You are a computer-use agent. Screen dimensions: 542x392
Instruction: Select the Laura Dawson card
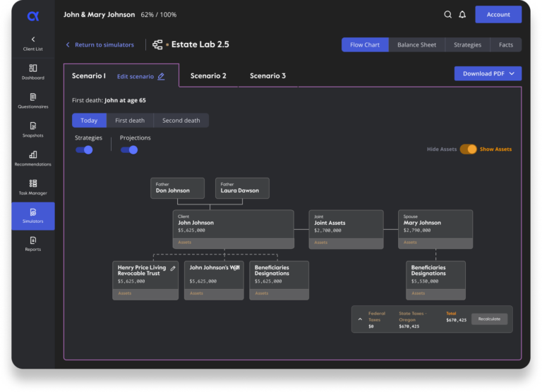242,188
